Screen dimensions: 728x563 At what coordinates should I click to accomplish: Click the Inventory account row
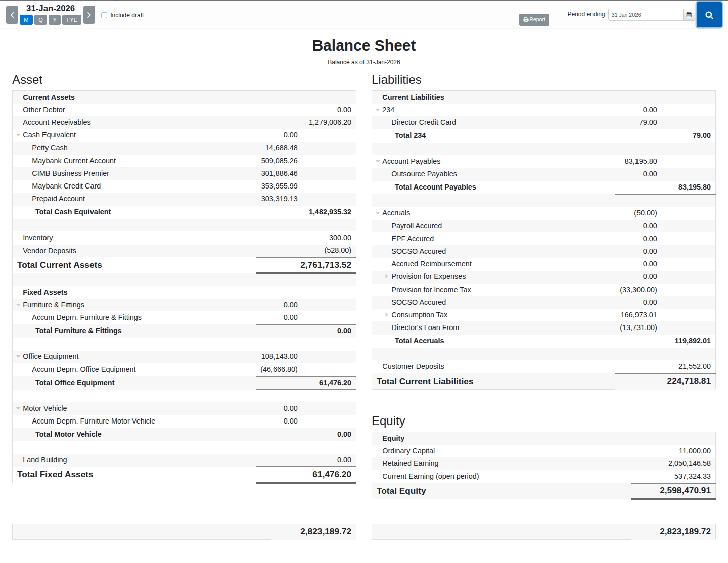[184, 238]
